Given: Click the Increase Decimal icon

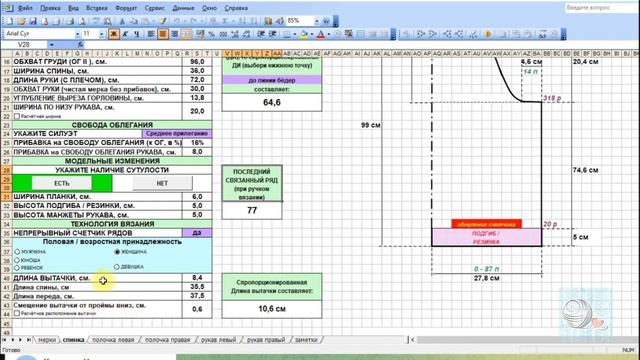Looking at the screenshot, I should click(x=235, y=34).
